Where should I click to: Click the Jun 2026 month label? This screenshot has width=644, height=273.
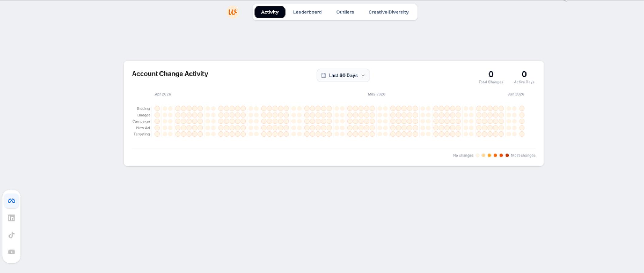point(516,94)
